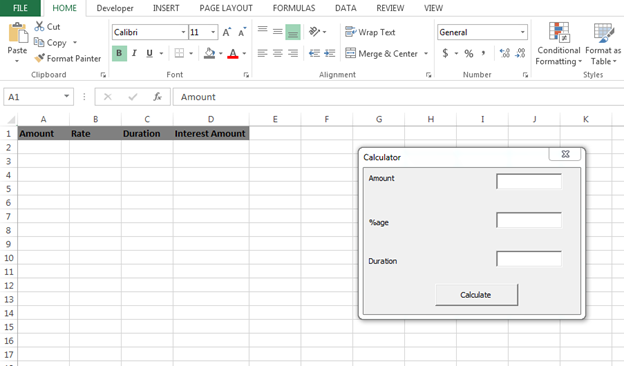Close the Calculator dialog
This screenshot has width=624, height=366.
point(565,154)
